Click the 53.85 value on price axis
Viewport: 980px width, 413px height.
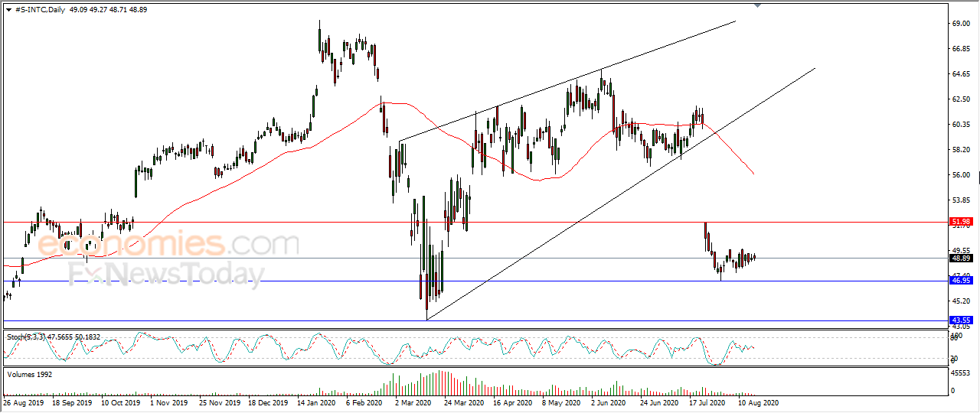click(961, 200)
